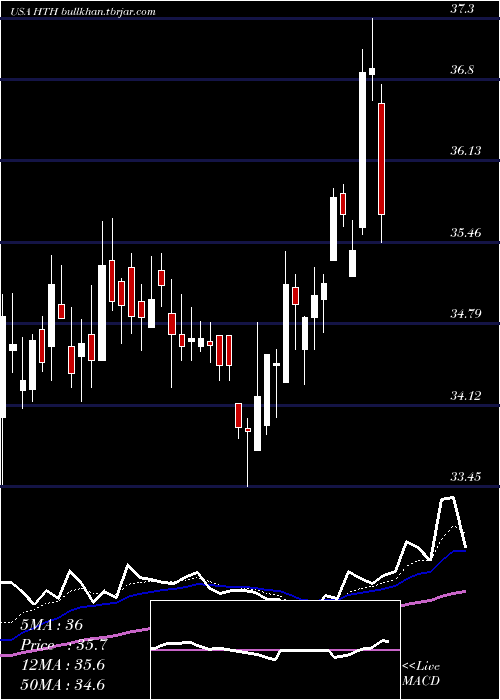Click the 34.79 price level label
500x700 pixels.
466,314
